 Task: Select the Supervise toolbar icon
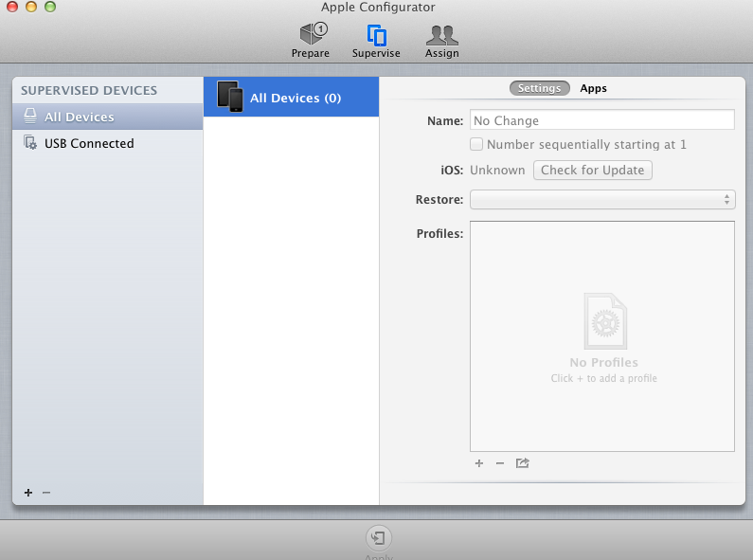(x=376, y=41)
